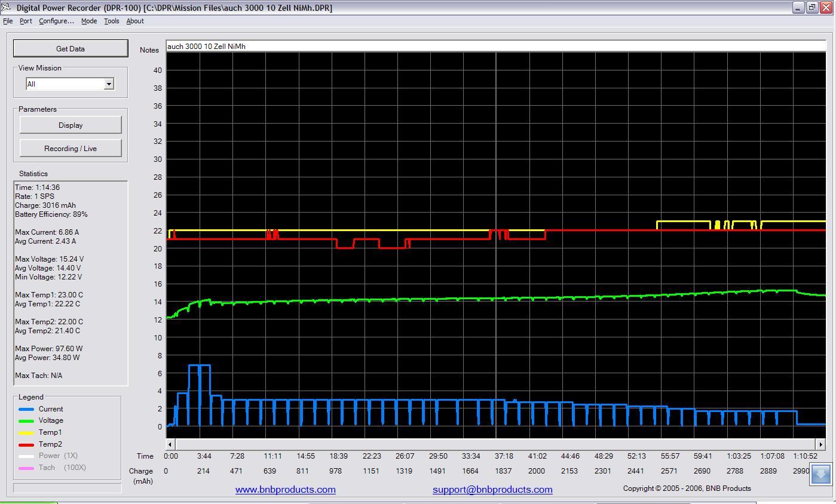Click the 'Avg Power: 34.80 W' statistic
Image resolution: width=836 pixels, height=504 pixels.
click(x=47, y=358)
